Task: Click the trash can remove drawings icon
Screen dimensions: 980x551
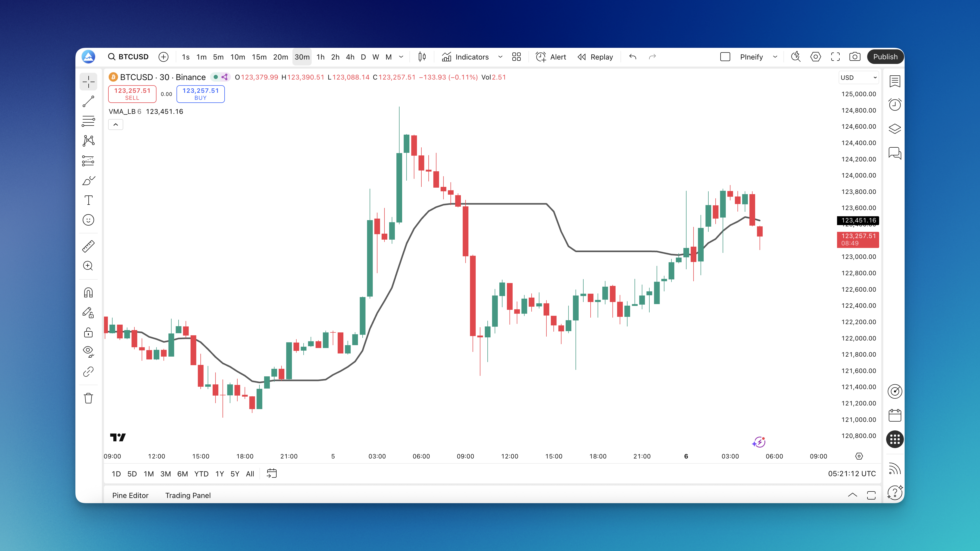Action: coord(88,398)
